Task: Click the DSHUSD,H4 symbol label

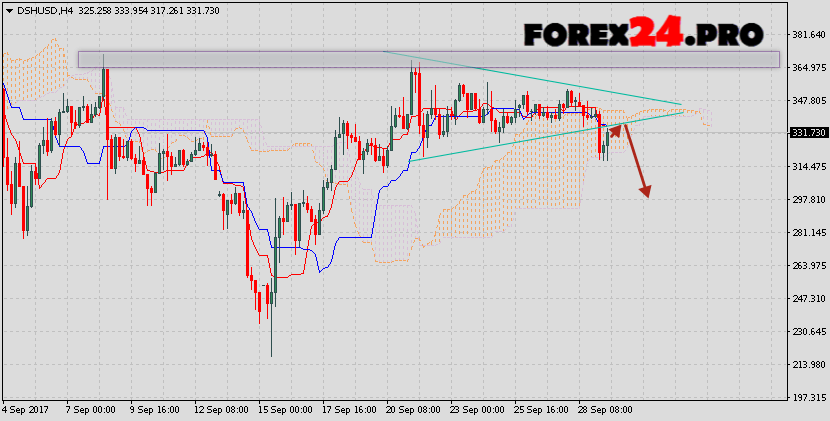Action: [36, 9]
